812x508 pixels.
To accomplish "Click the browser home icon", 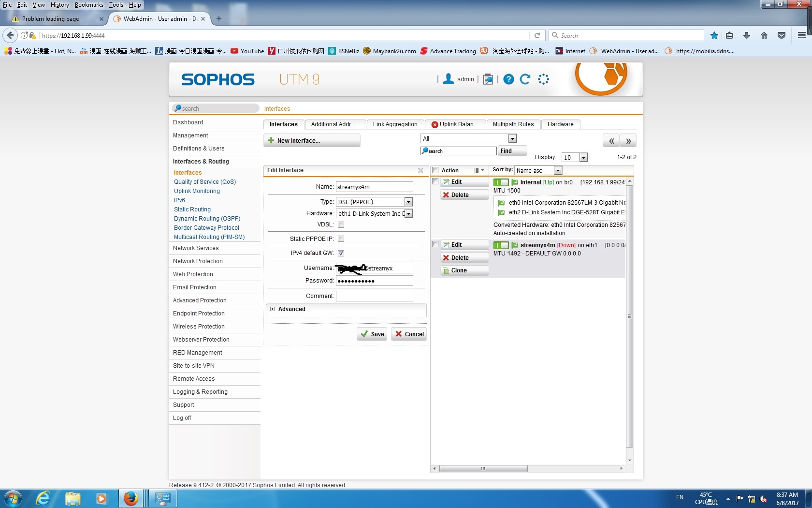I will (x=764, y=35).
